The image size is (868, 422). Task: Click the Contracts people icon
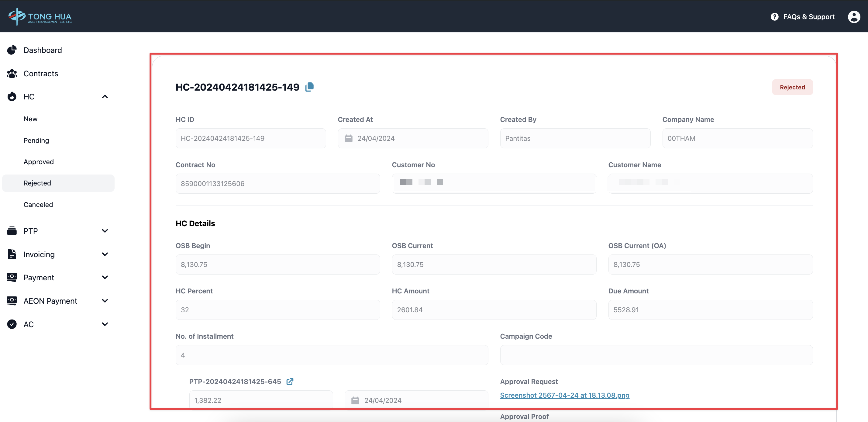pos(12,74)
